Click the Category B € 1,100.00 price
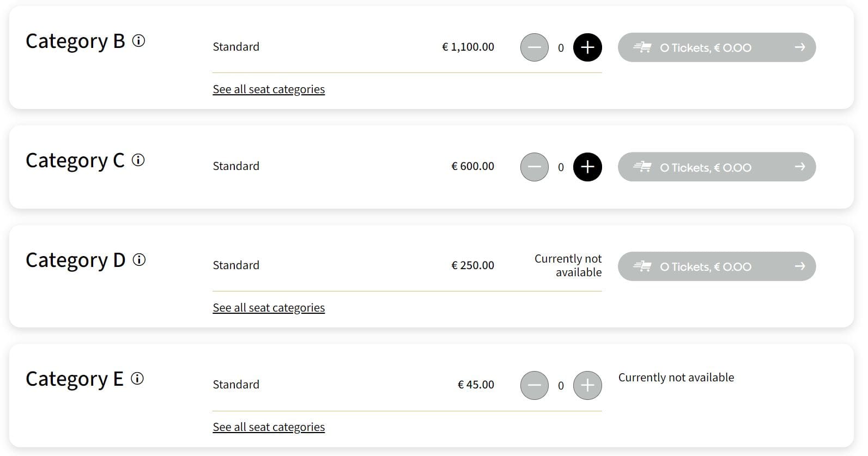Screen dimensions: 868x456 (x=468, y=47)
